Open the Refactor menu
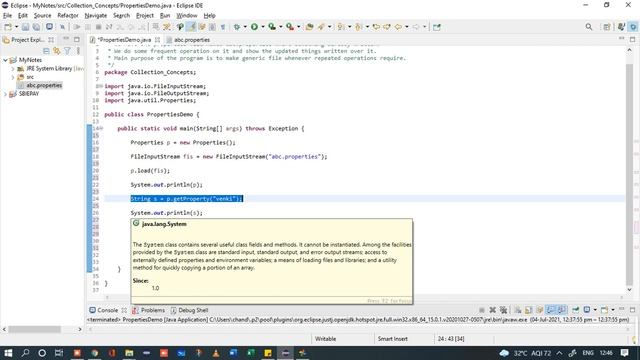This screenshot has width=640, height=360. point(68,16)
